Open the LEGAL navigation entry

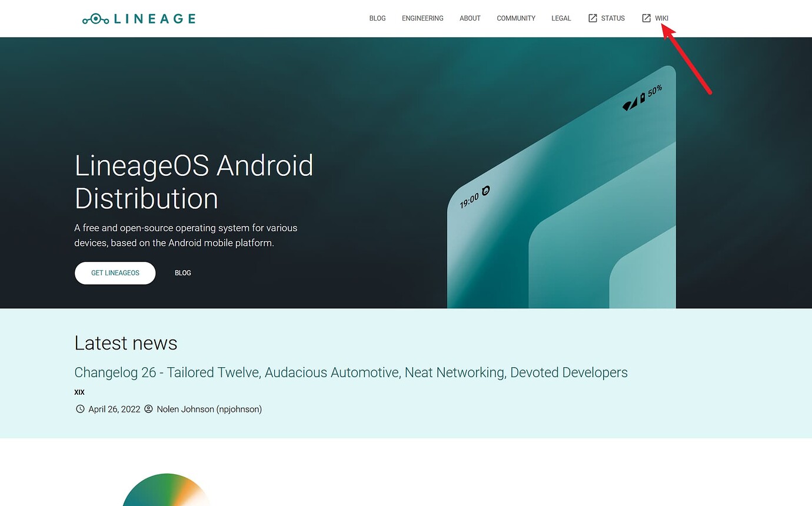pyautogui.click(x=561, y=18)
